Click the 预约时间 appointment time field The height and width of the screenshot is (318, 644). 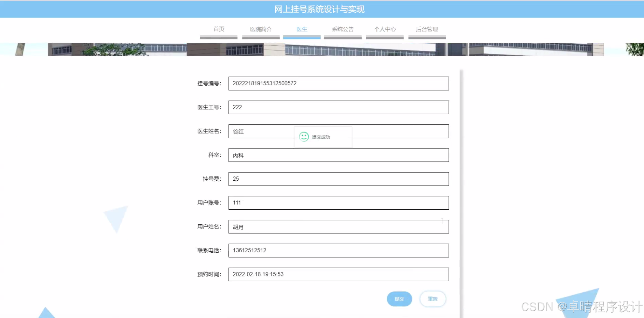(x=338, y=274)
